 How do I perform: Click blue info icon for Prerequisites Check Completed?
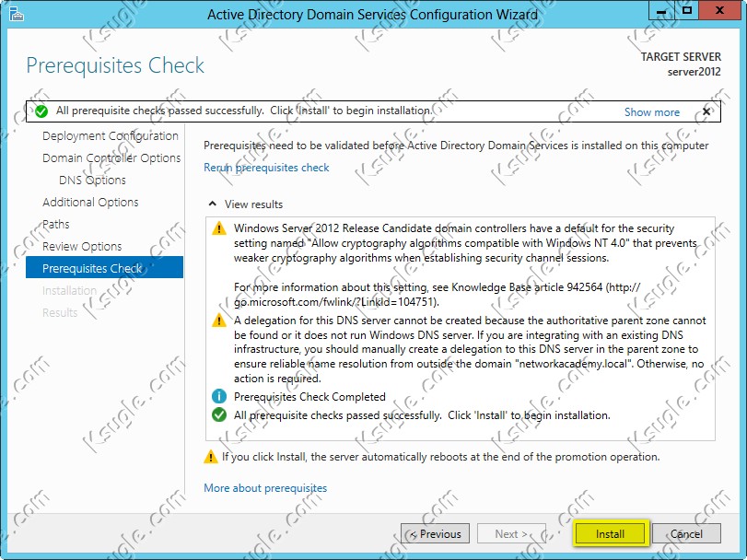point(218,396)
